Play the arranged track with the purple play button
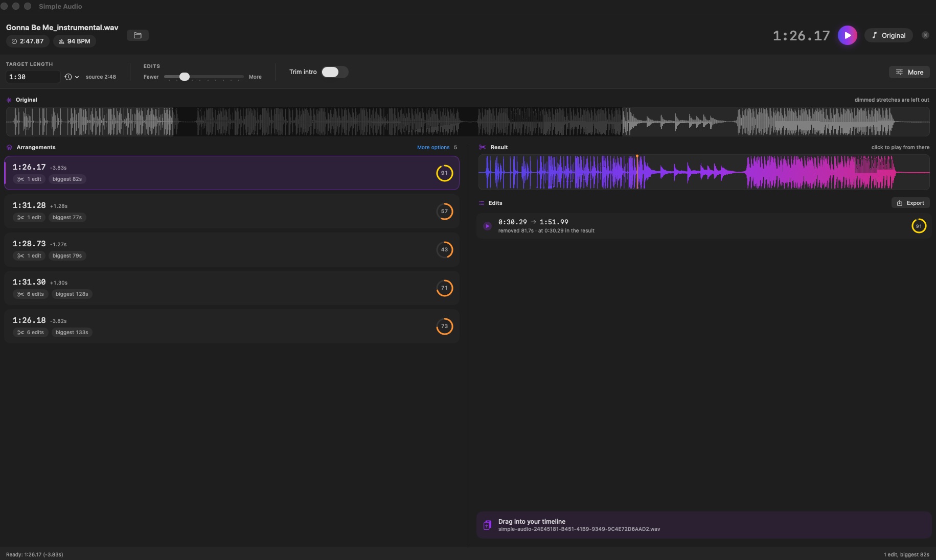This screenshot has height=560, width=936. tap(847, 35)
